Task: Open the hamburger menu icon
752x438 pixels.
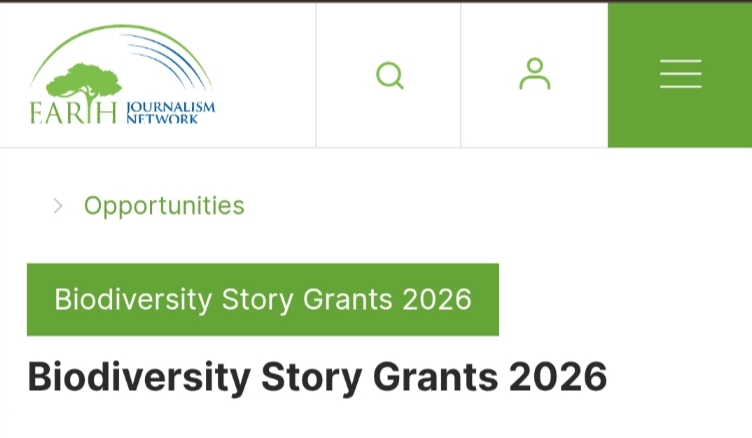Action: 680,75
